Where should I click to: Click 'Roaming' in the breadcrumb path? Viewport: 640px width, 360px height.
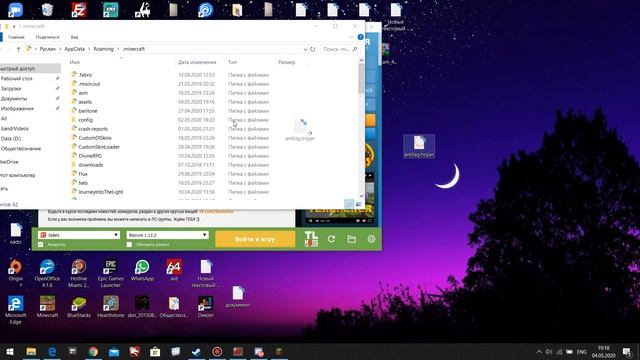(x=104, y=49)
